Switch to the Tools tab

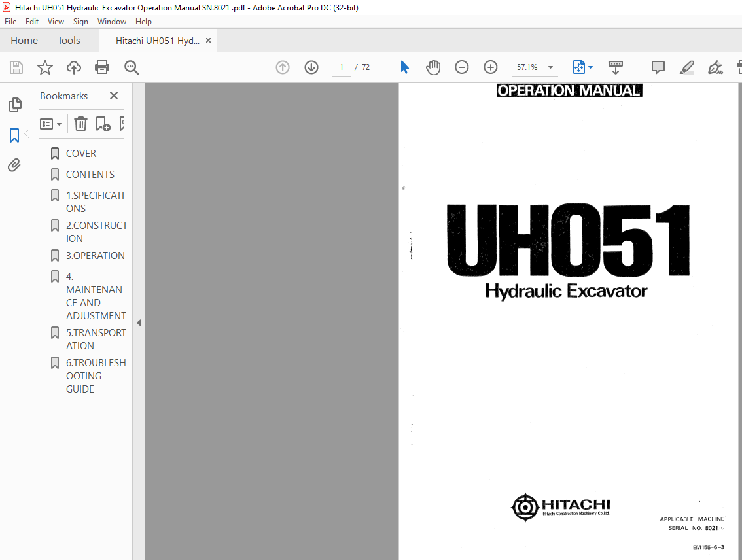click(x=69, y=40)
